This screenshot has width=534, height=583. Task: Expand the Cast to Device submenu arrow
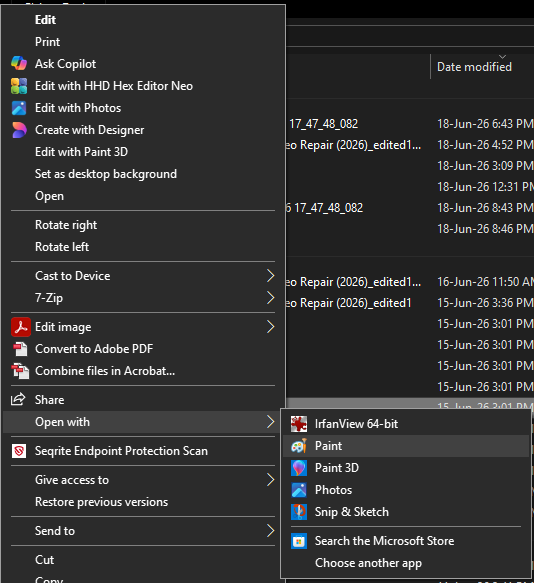click(x=271, y=276)
